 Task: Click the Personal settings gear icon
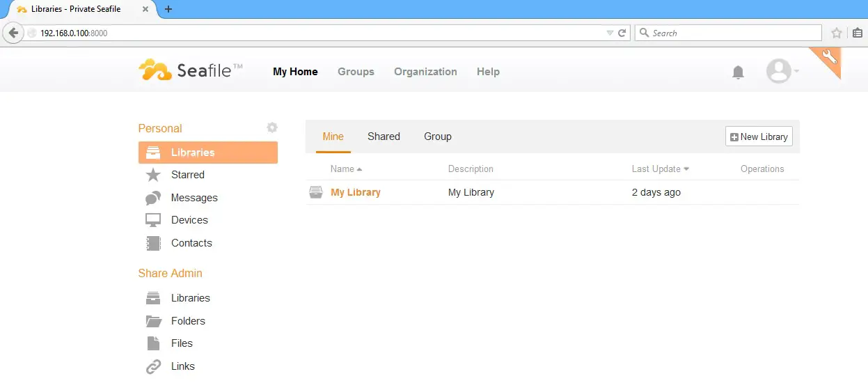point(272,127)
